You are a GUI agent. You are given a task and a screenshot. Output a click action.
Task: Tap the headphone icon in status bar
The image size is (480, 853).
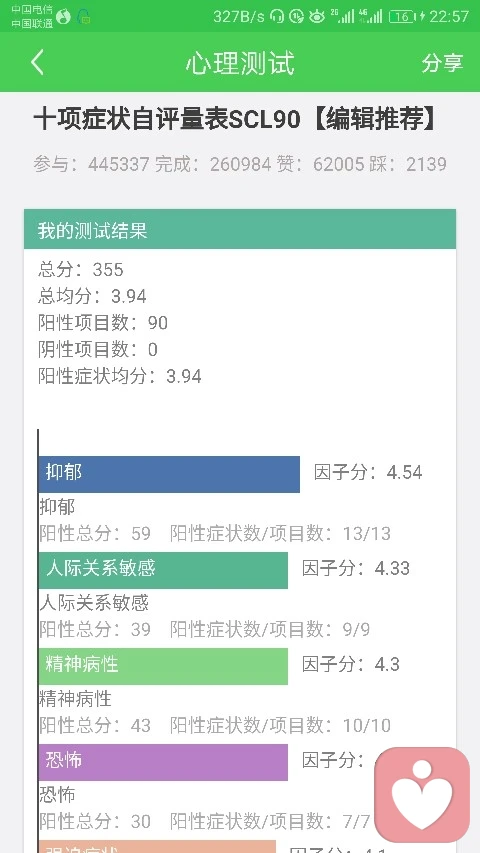[x=277, y=16]
